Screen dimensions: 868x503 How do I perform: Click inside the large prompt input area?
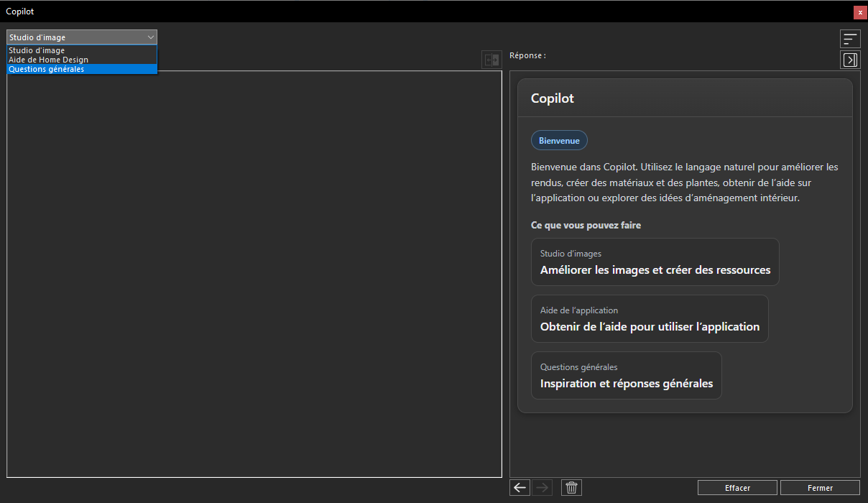254,274
